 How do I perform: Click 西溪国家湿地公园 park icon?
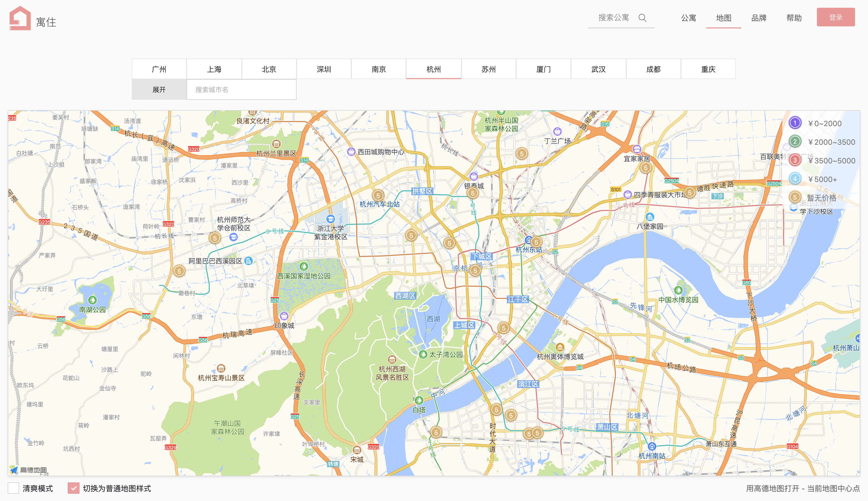[303, 266]
